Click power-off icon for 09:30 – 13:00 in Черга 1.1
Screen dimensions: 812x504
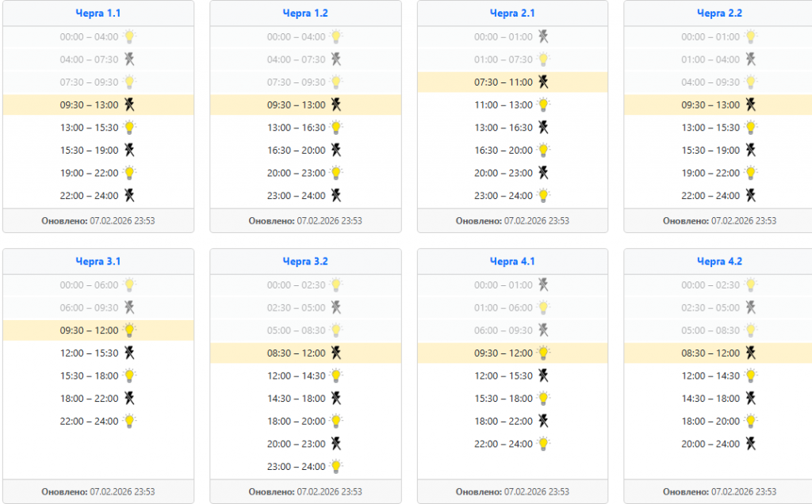(x=129, y=105)
